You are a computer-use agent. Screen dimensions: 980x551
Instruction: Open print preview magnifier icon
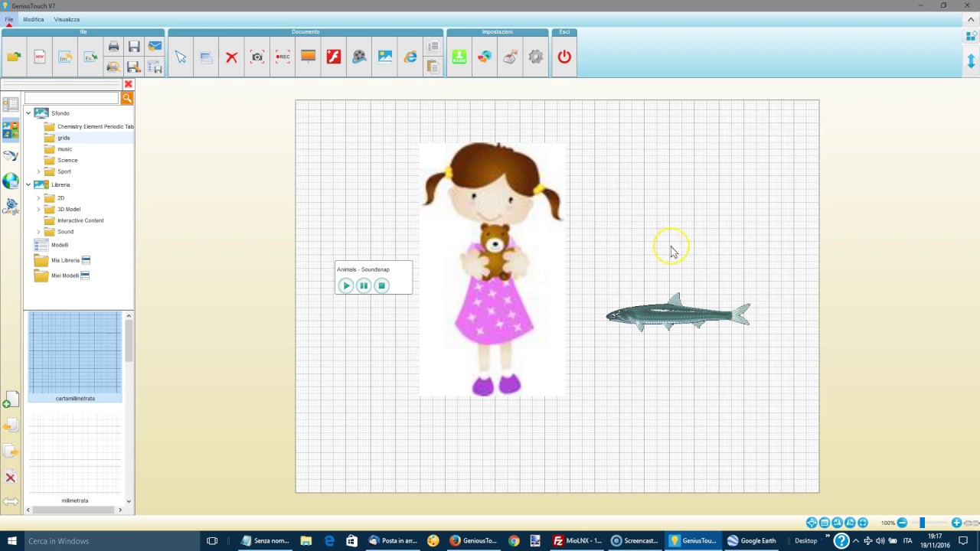tap(113, 67)
